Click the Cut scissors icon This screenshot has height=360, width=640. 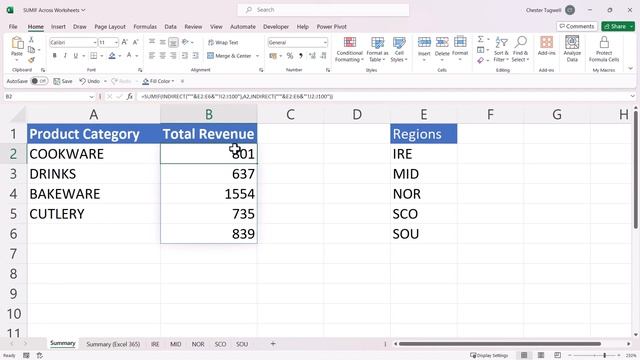click(x=31, y=40)
